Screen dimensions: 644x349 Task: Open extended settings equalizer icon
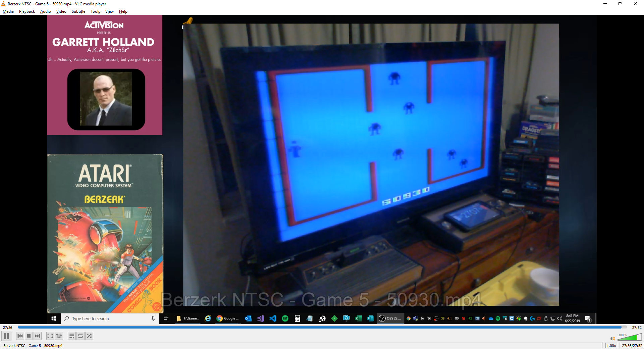[59, 336]
